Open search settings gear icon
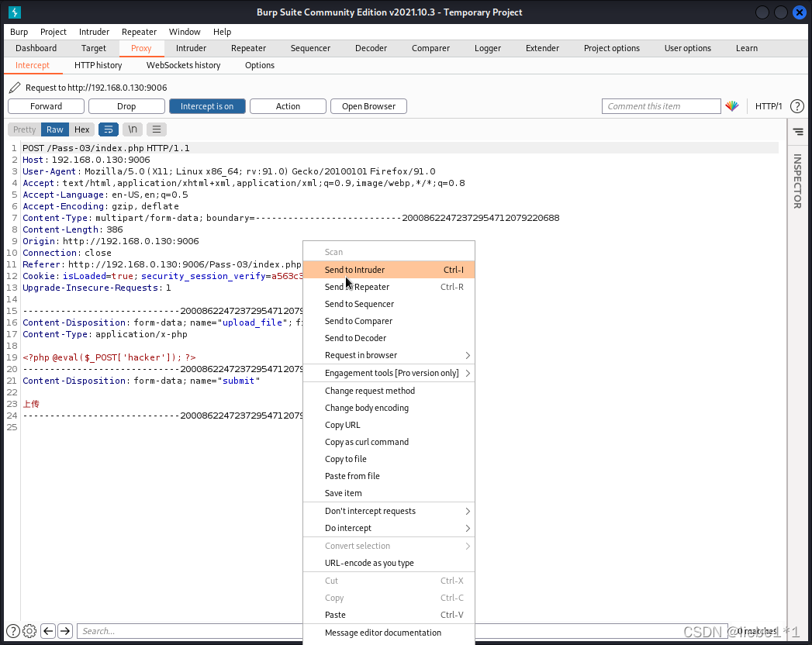The height and width of the screenshot is (645, 812). pyautogui.click(x=29, y=631)
